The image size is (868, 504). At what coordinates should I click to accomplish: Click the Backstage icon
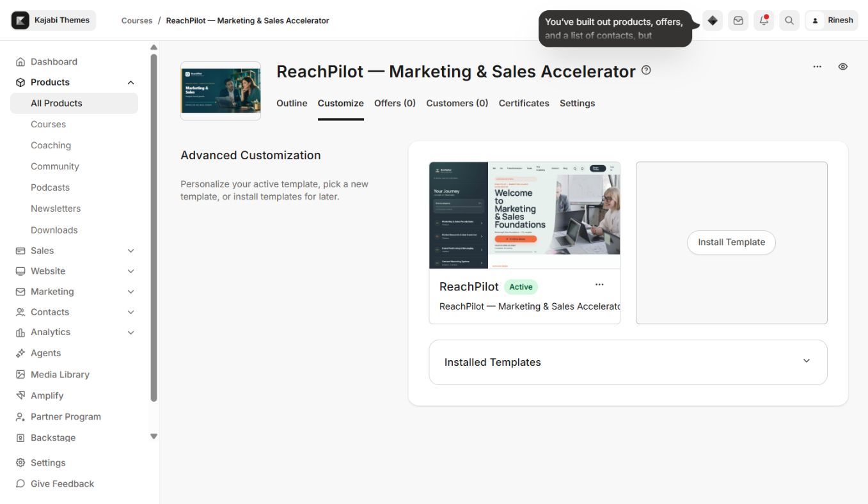point(20,438)
